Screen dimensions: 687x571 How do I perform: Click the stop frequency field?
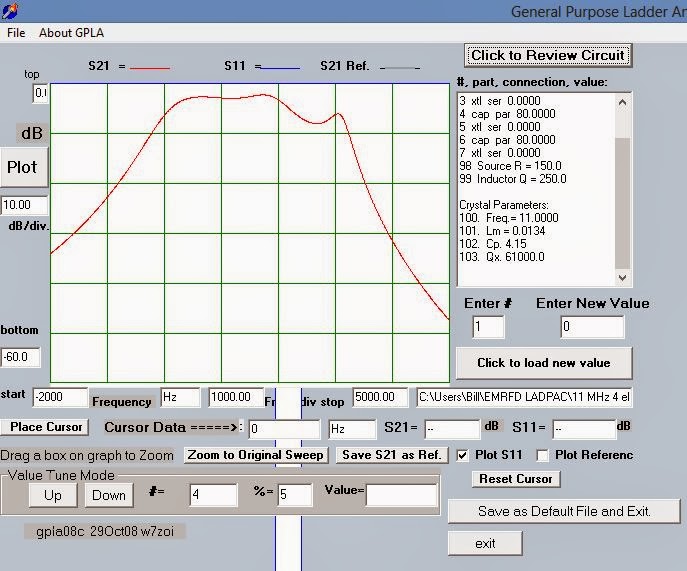pos(379,398)
